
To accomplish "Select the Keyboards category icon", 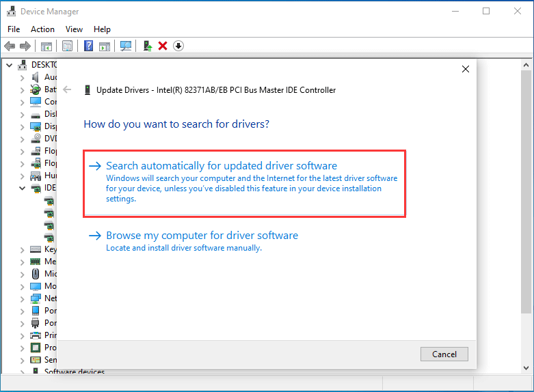I will pos(36,249).
